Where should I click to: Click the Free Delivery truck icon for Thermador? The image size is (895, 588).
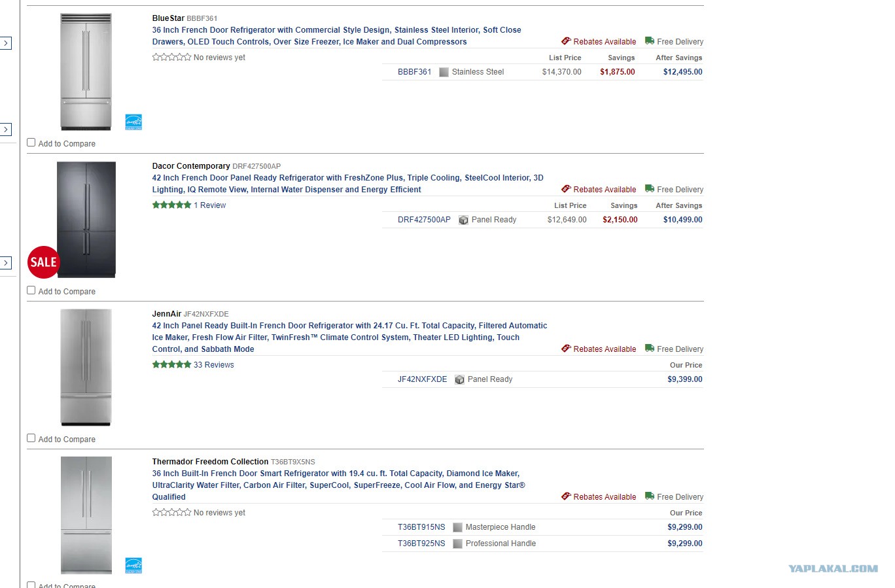(x=649, y=496)
